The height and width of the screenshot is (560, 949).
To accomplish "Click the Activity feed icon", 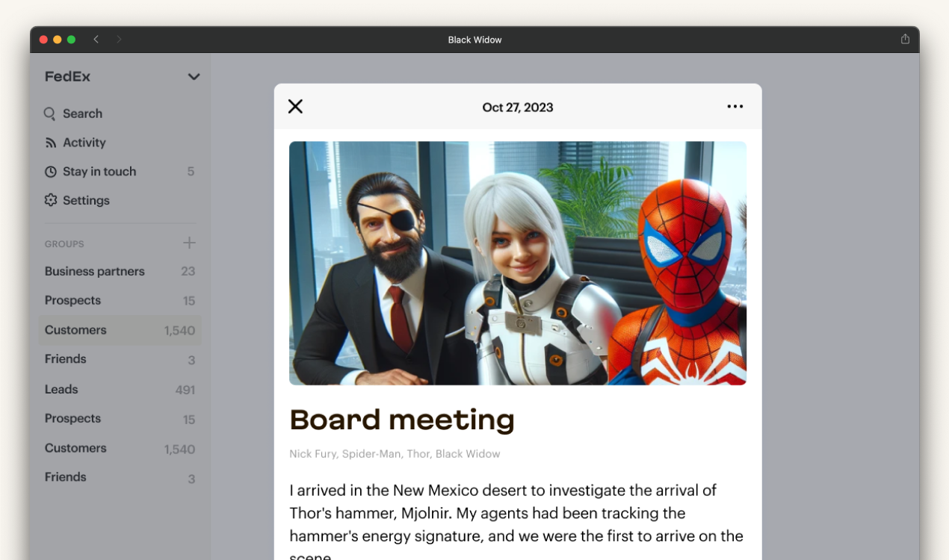I will click(51, 143).
